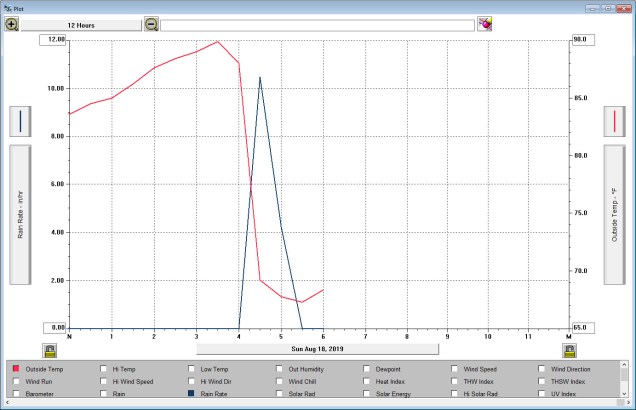The height and width of the screenshot is (410, 636).
Task: Click the blue Rain Rate line style swatch
Action: tap(21, 121)
